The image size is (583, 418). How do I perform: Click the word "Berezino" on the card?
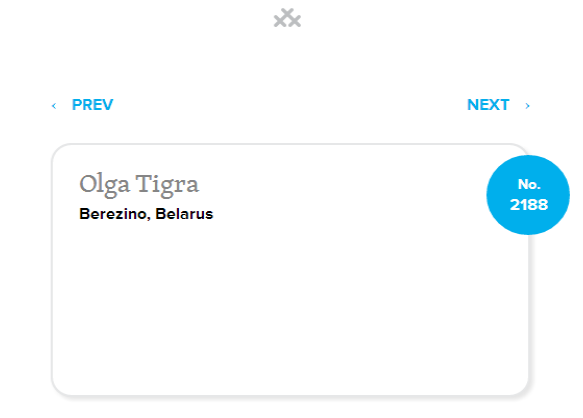pyautogui.click(x=115, y=214)
